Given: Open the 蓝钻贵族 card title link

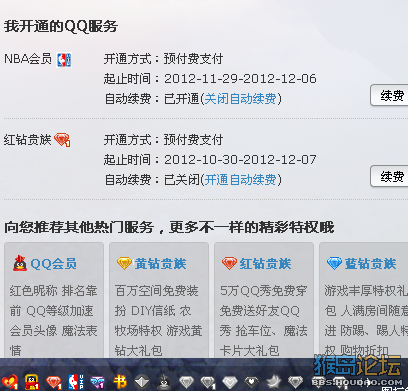Looking at the screenshot, I should click(370, 264).
